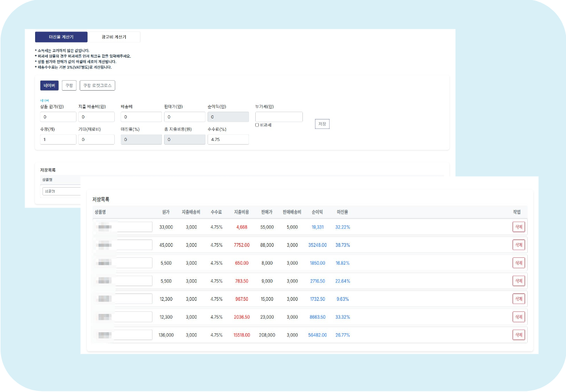Focus the 기타(재료비) input field

96,139
